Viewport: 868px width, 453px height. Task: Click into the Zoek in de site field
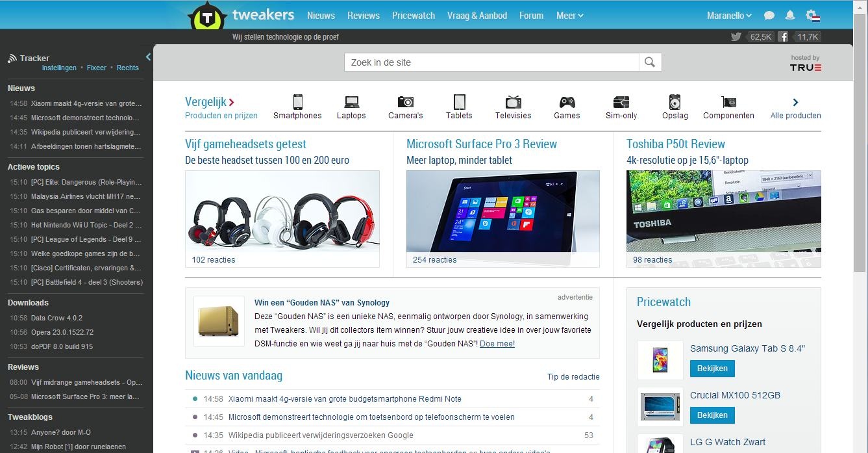click(x=491, y=62)
